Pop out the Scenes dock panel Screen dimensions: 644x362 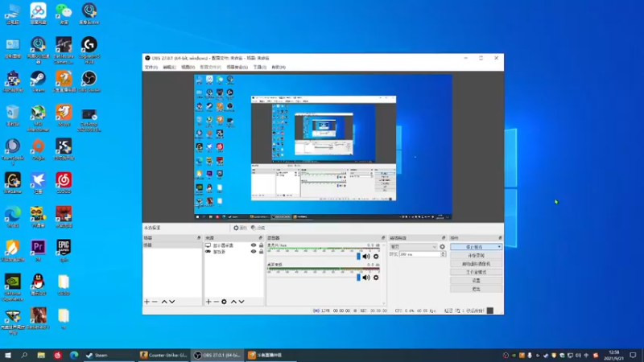click(x=199, y=237)
